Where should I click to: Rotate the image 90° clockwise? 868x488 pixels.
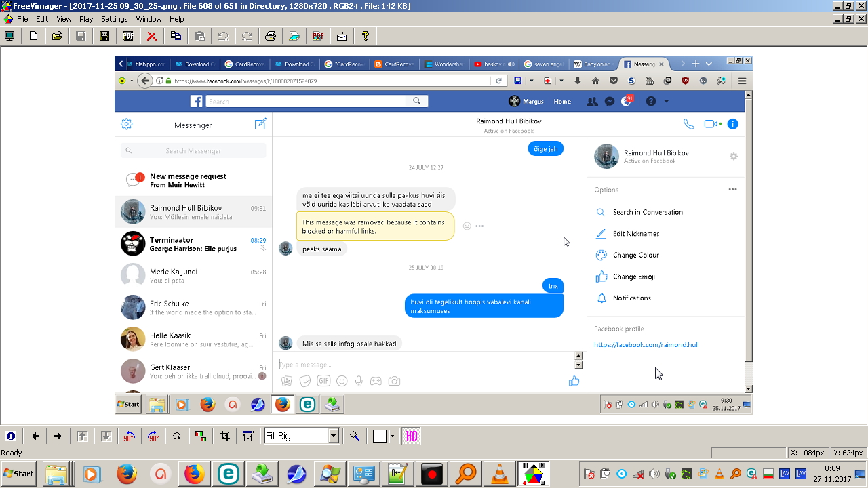pyautogui.click(x=153, y=436)
